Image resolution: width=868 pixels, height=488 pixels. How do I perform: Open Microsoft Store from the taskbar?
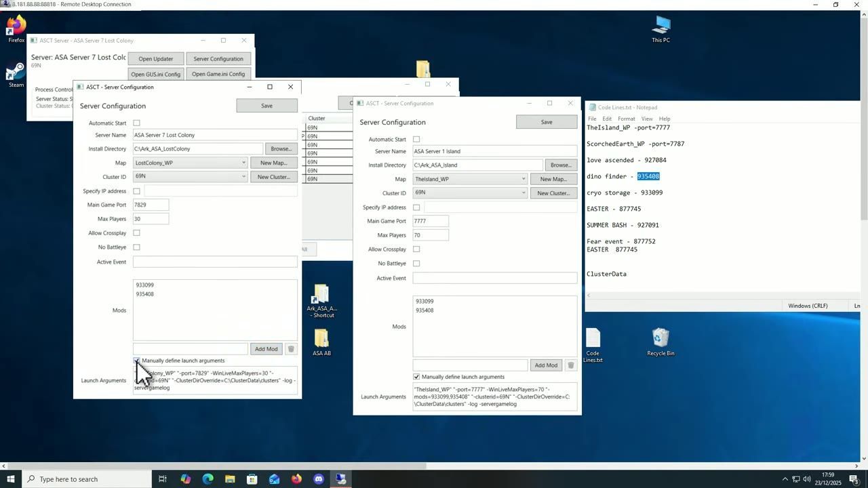point(252,479)
